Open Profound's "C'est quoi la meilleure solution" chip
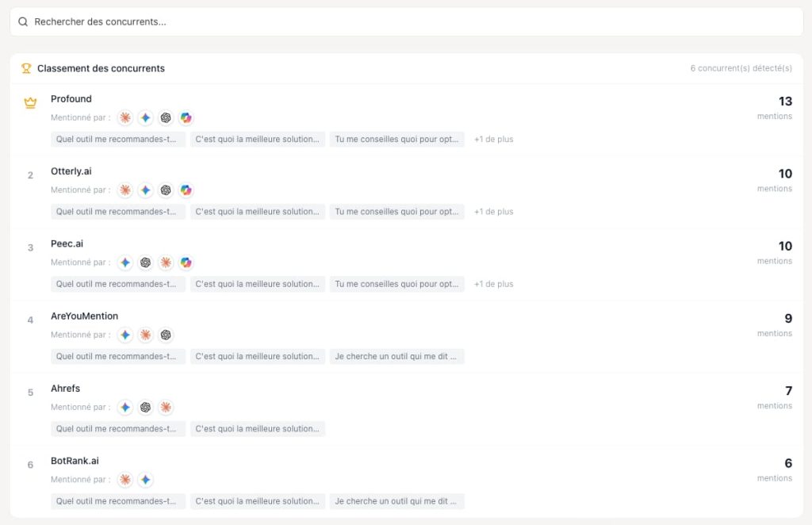The width and height of the screenshot is (812, 525). [258, 140]
